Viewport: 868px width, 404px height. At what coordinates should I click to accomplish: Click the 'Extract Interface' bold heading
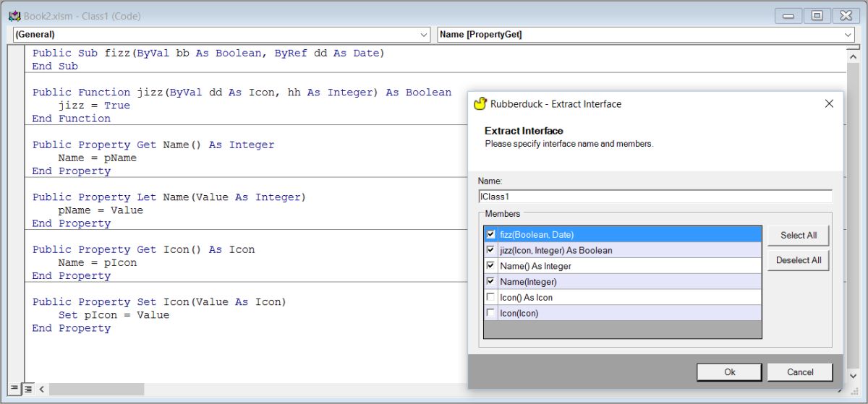(524, 131)
